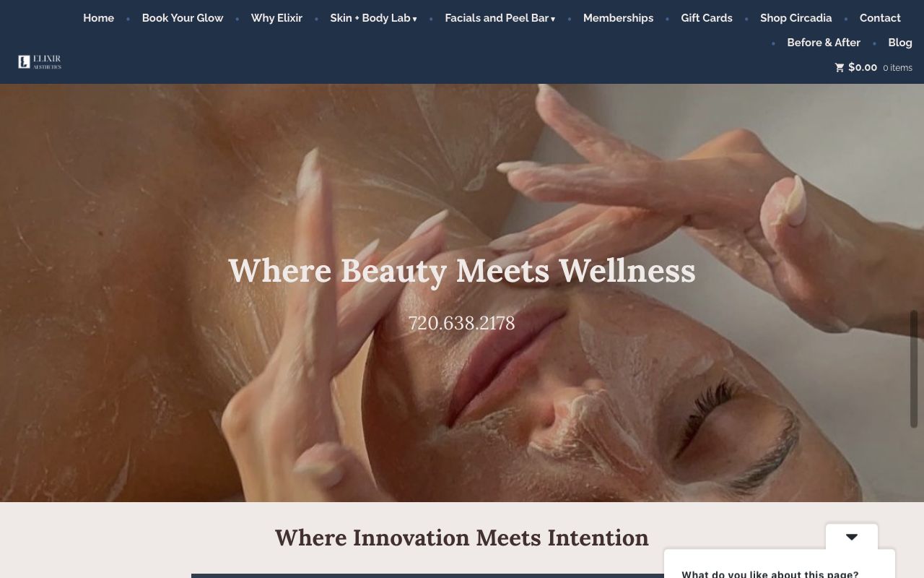Click the feedback question prompt box
Screen dimensions: 924x578
780,564
